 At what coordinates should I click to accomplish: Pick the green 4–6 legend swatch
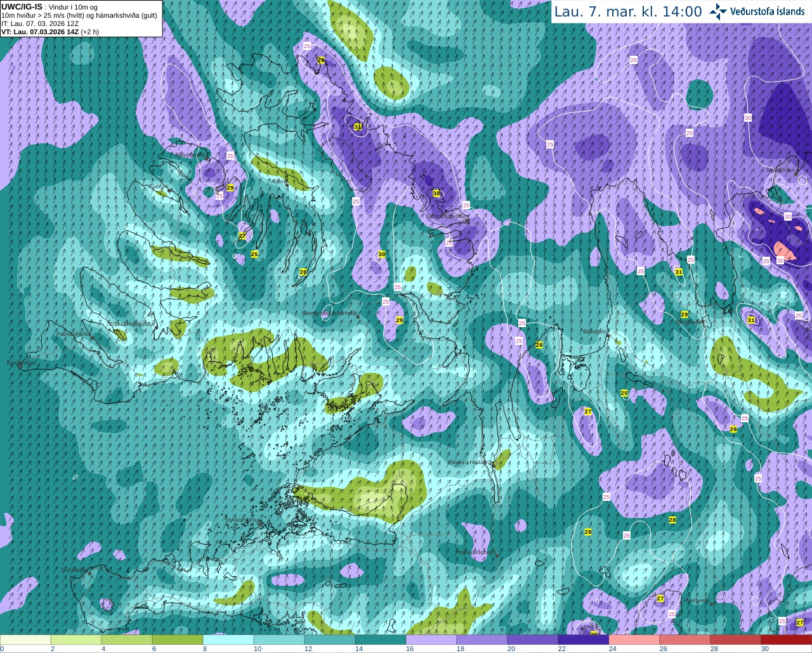click(127, 640)
